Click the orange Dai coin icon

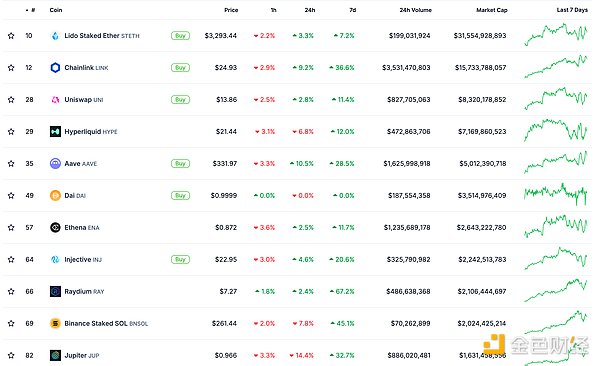click(x=55, y=196)
